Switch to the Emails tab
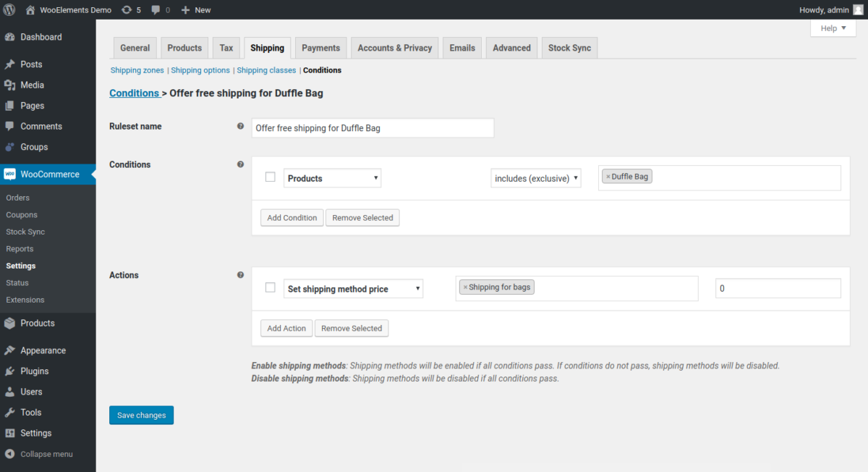The width and height of the screenshot is (868, 472). (461, 47)
